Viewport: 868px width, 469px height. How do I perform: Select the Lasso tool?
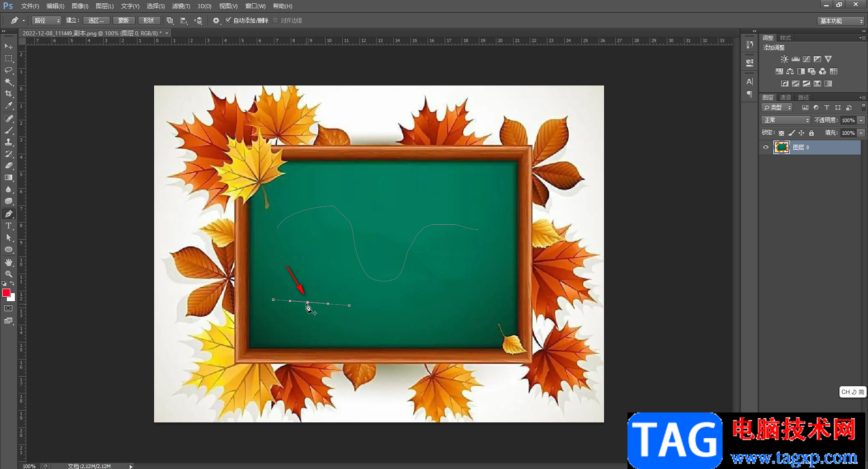tap(9, 70)
